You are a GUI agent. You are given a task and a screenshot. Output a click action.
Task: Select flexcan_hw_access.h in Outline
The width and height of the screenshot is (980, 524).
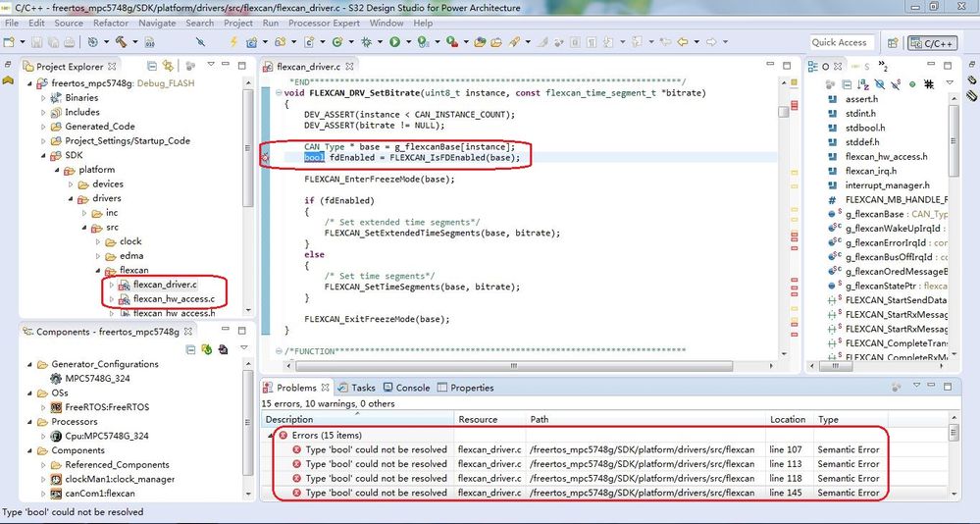(886, 156)
